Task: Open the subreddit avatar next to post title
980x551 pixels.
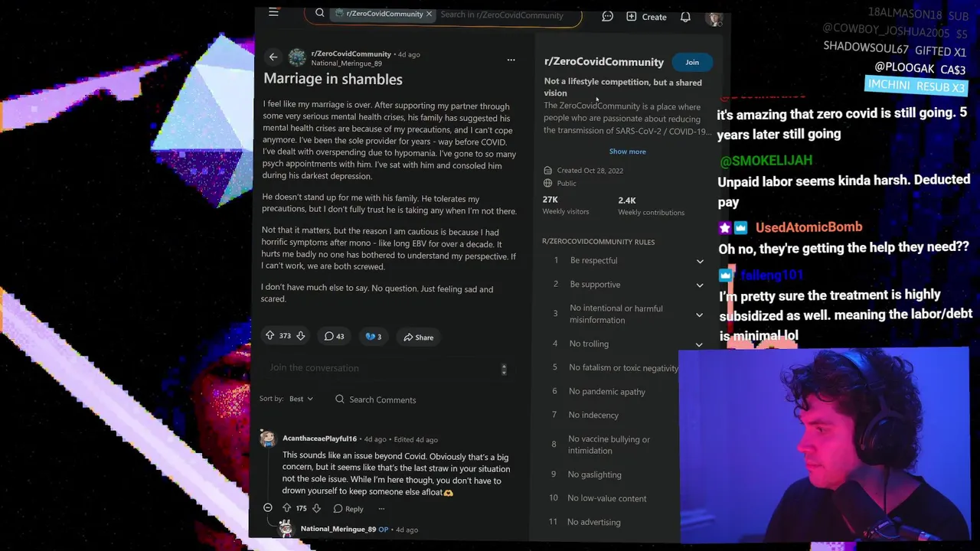Action: pos(297,57)
